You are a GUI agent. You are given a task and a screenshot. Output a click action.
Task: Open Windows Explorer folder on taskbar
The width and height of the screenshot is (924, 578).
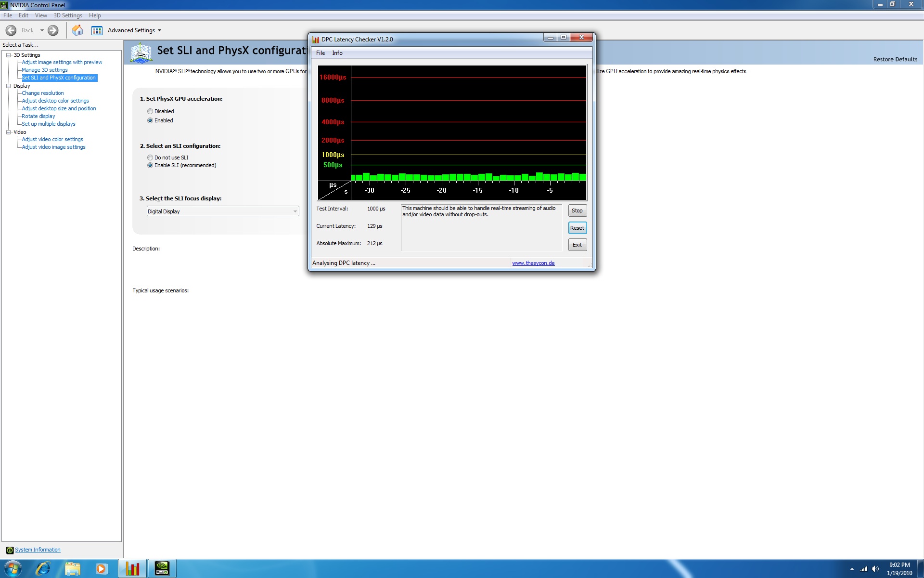[72, 568]
